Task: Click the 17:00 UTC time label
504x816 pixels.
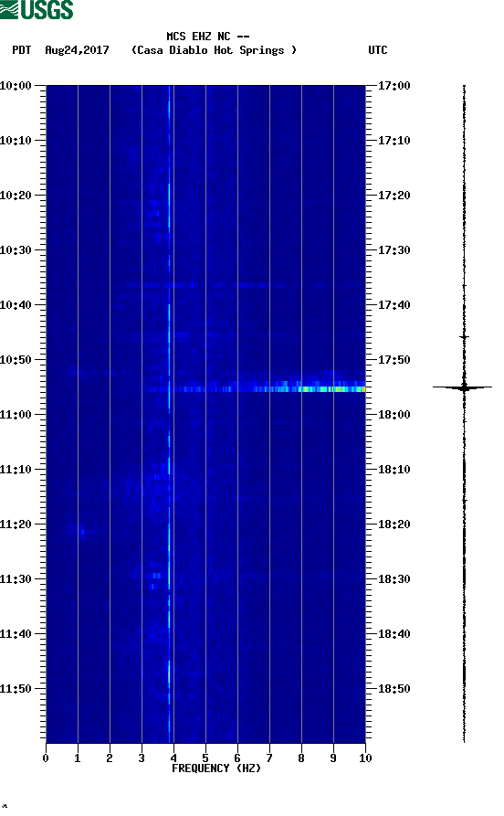Action: (x=394, y=85)
